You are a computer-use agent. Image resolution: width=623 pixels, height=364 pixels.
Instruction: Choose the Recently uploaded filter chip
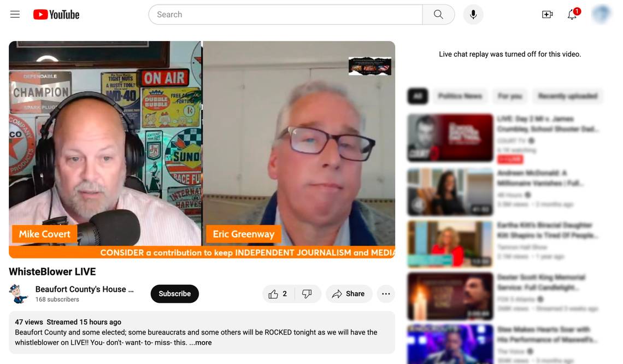pyautogui.click(x=567, y=96)
